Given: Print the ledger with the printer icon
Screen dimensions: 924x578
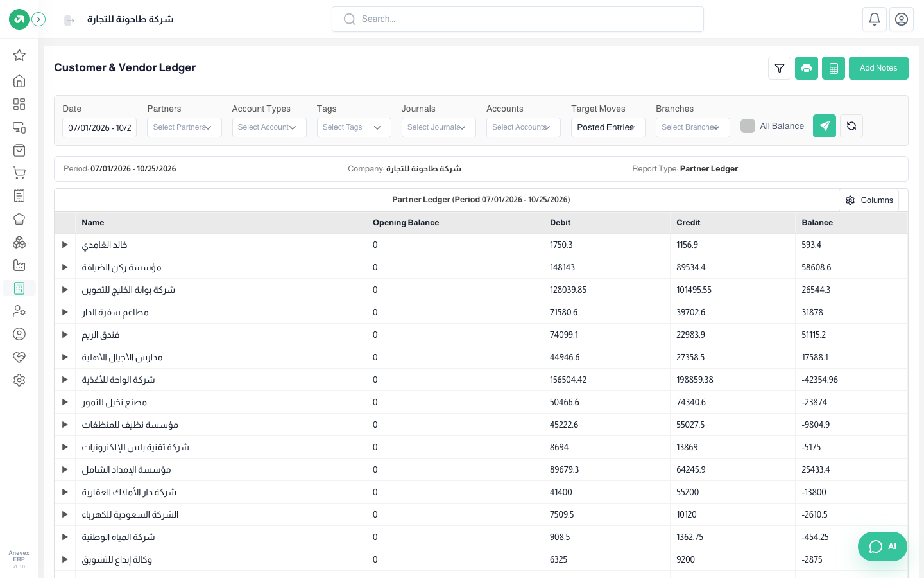Looking at the screenshot, I should pos(807,68).
